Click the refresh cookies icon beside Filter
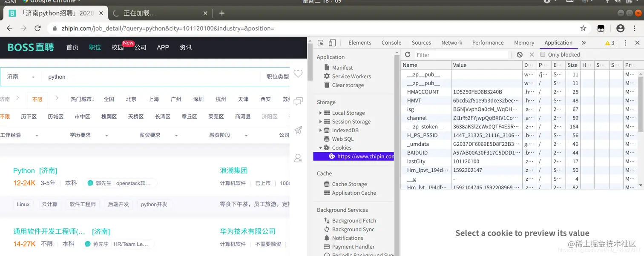This screenshot has height=256, width=644. click(x=408, y=55)
